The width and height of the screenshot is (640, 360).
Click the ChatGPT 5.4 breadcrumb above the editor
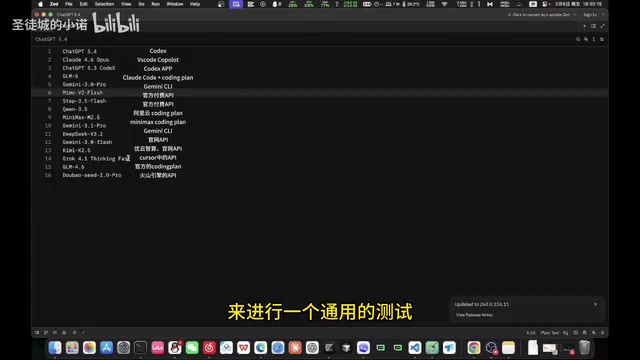tap(51, 39)
